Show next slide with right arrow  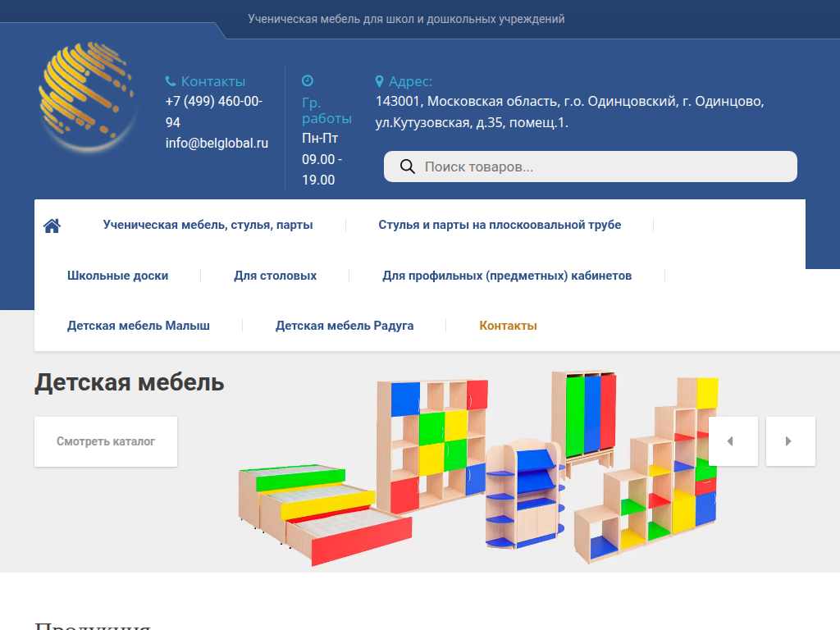[x=791, y=441]
